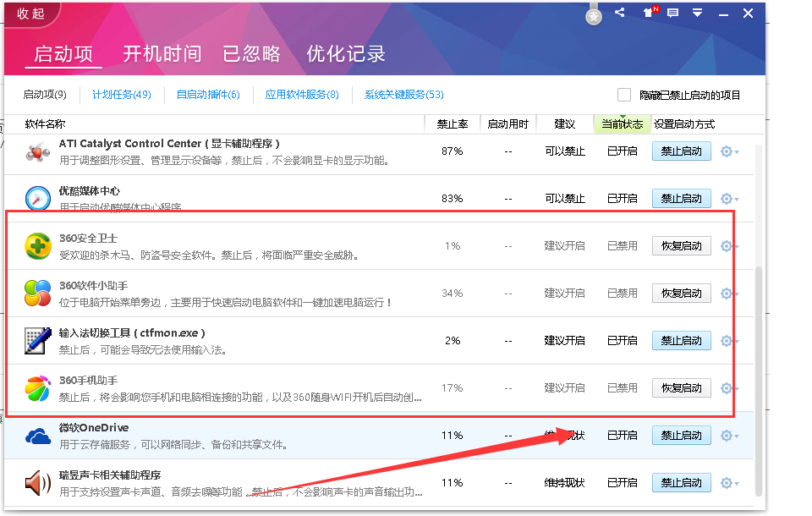This screenshot has height=516, width=812.
Task: Sort by the 禁止率 column header
Action: [452, 124]
